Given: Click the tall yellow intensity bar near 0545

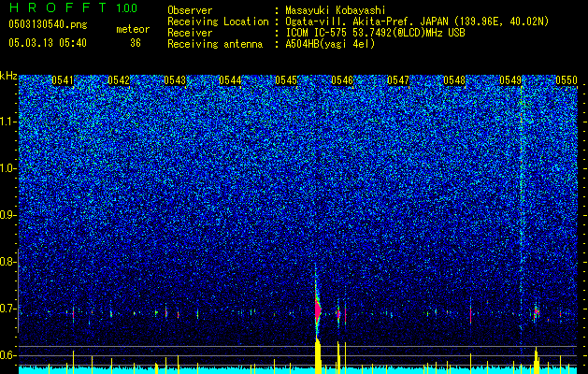Looking at the screenshot, I should (318, 356).
